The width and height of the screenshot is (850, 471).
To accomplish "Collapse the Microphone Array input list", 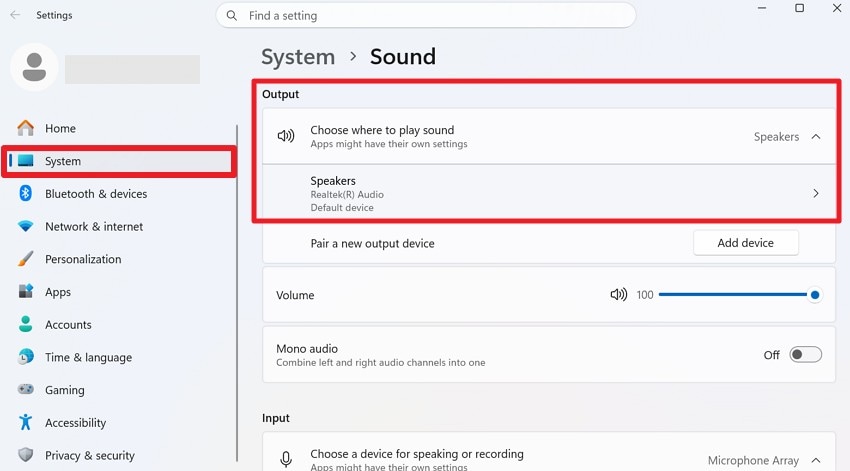I will 816,460.
